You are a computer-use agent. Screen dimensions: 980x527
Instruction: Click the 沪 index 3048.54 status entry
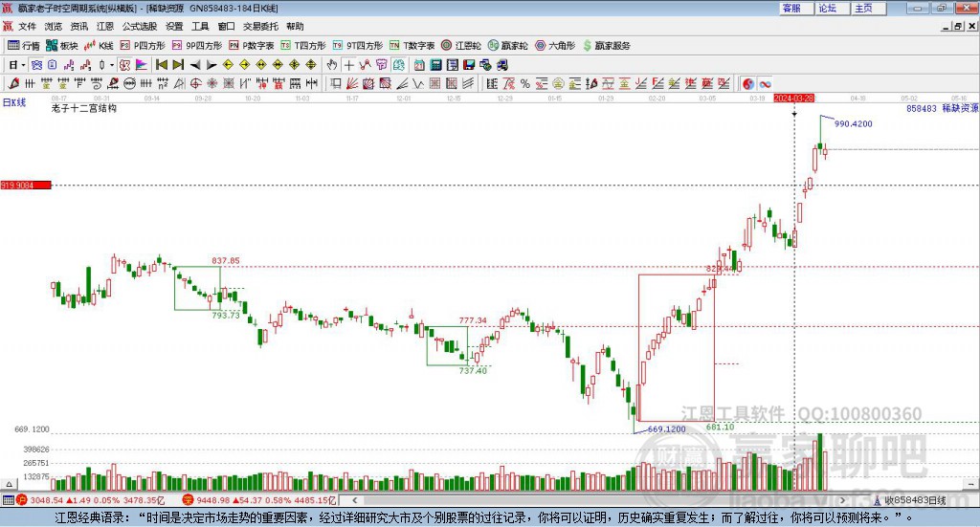coord(91,500)
